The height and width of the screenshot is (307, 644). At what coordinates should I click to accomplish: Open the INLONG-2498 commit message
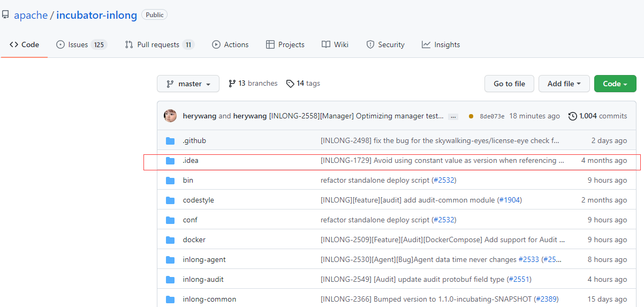[440, 141]
